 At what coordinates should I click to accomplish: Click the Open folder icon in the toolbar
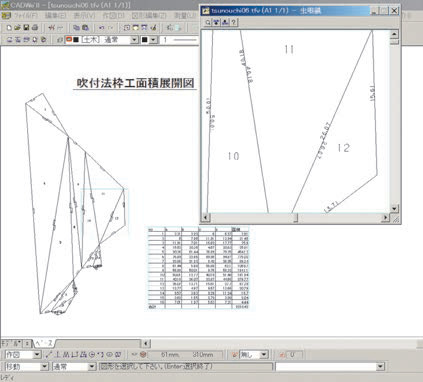pyautogui.click(x=18, y=28)
